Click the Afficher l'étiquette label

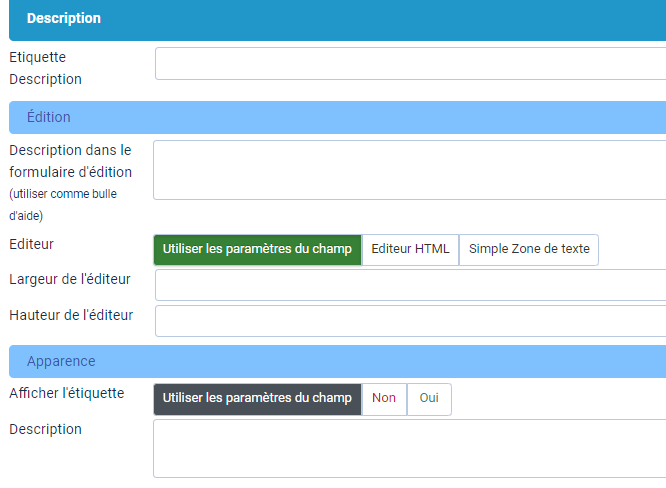[67, 393]
